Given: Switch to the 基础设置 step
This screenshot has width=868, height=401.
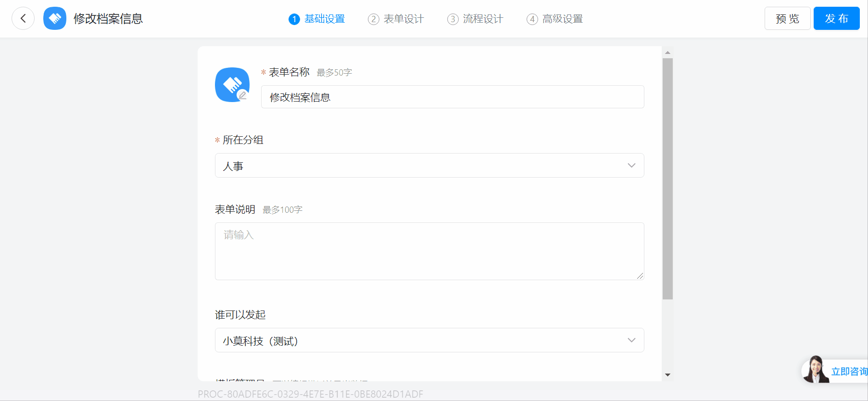Looking at the screenshot, I should [317, 19].
